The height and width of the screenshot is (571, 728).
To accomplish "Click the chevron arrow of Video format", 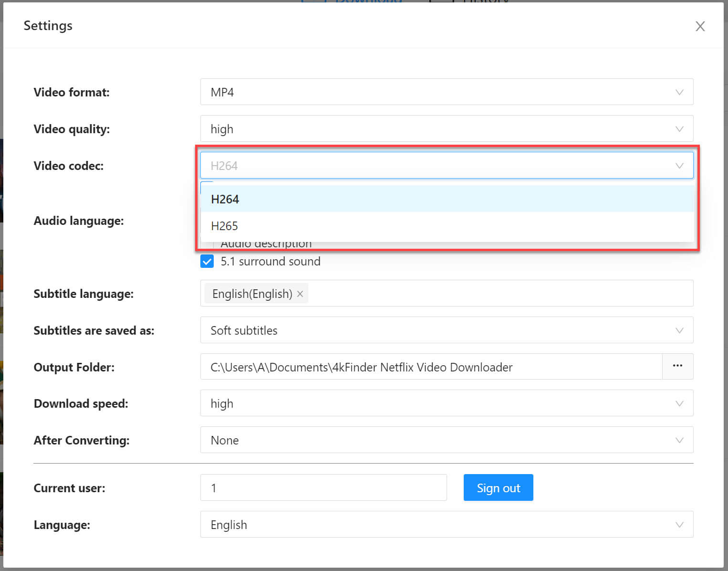I will (679, 92).
